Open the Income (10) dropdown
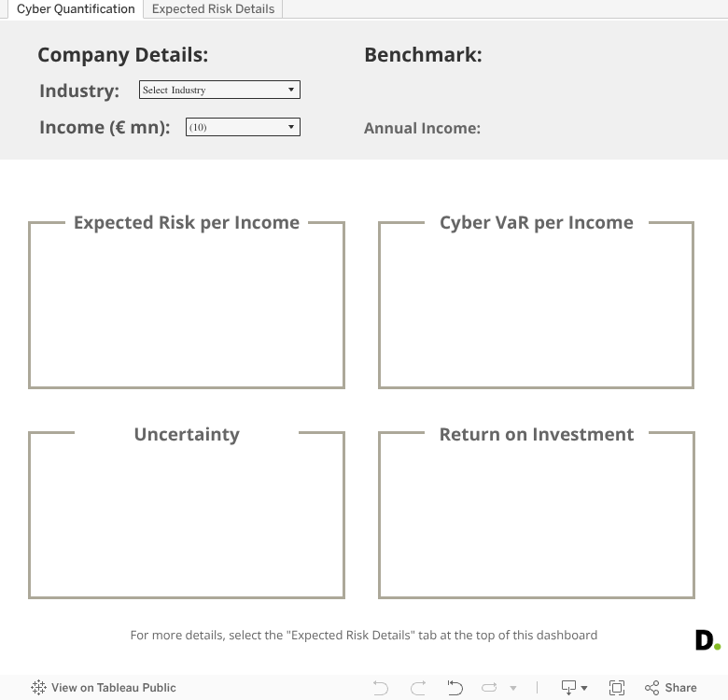The width and height of the screenshot is (728, 700). 243,127
